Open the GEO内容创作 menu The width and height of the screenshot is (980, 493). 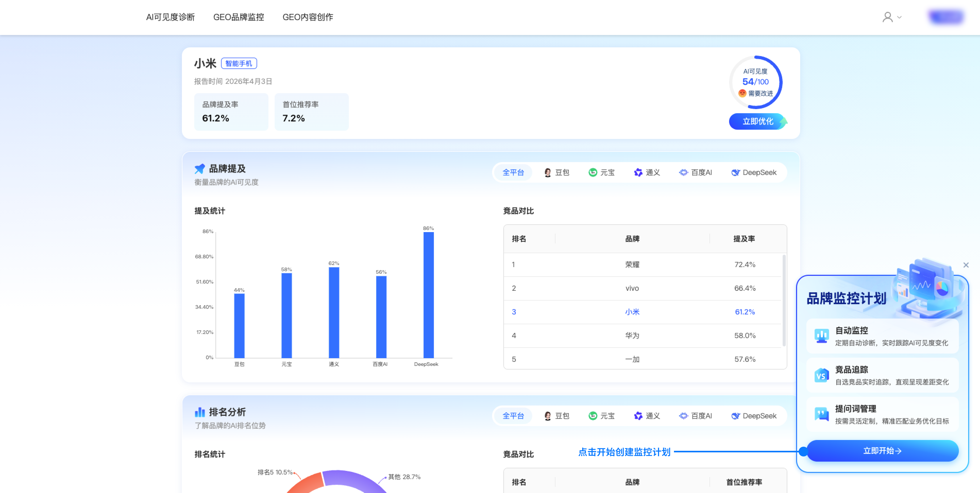[307, 17]
